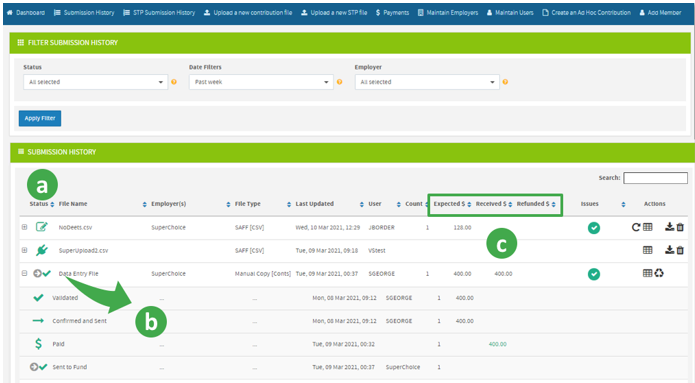Download the SuperUpload2.csv file
This screenshot has width=695, height=383.
(x=669, y=250)
